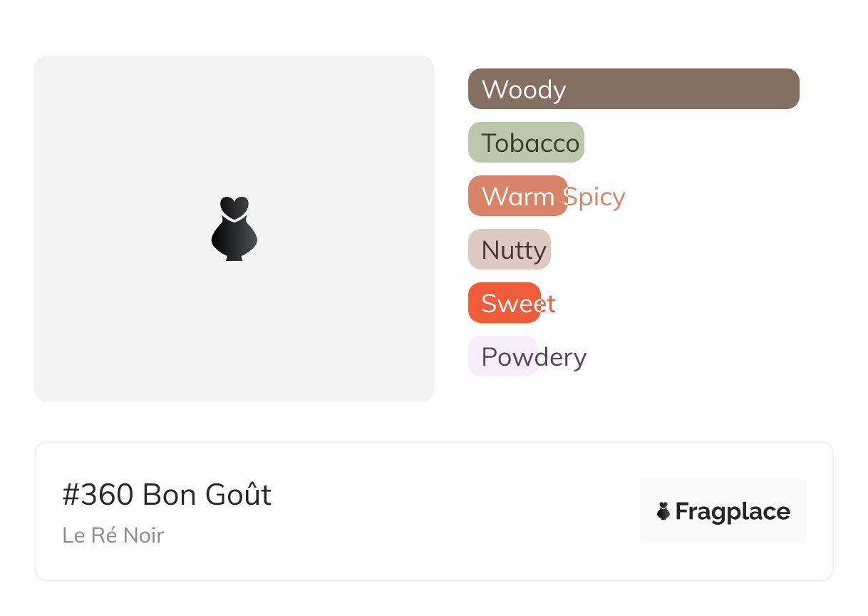Click the word 'Spicy' overflowing its bar

click(596, 197)
